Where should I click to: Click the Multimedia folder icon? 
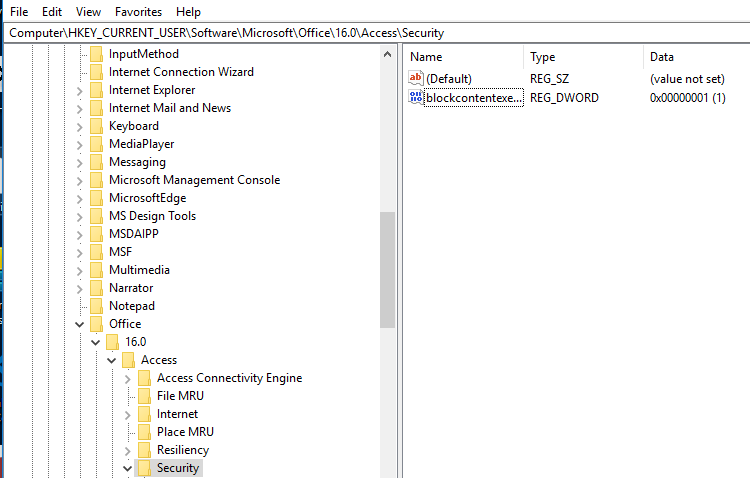pyautogui.click(x=96, y=270)
